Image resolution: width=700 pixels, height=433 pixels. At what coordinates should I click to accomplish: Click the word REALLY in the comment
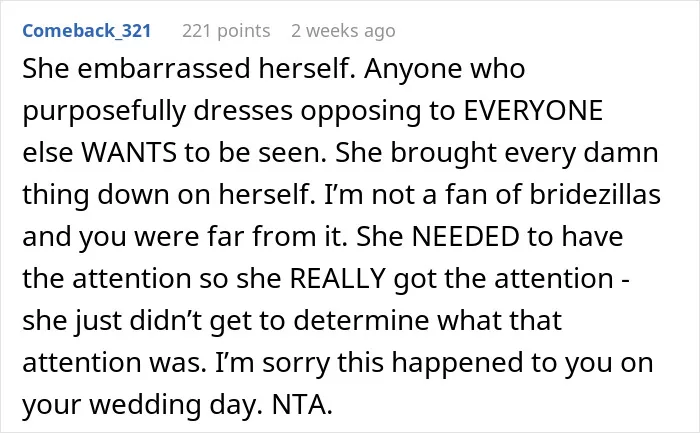coord(338,278)
